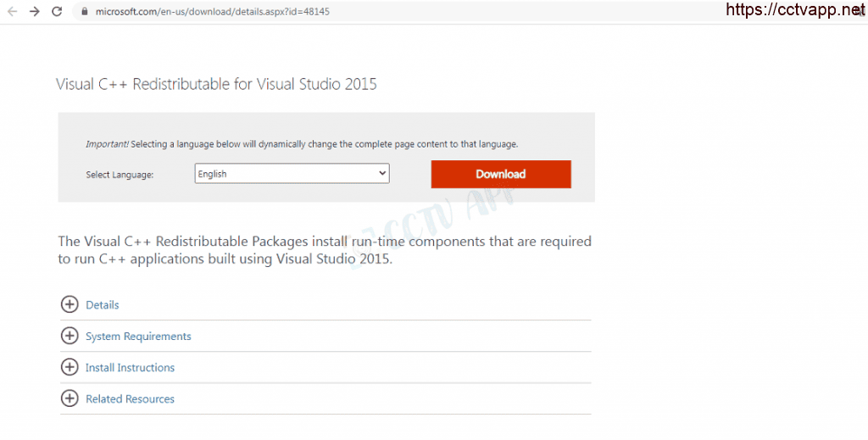The width and height of the screenshot is (868, 440).
Task: Expand the System Requirements section label
Action: tap(138, 337)
